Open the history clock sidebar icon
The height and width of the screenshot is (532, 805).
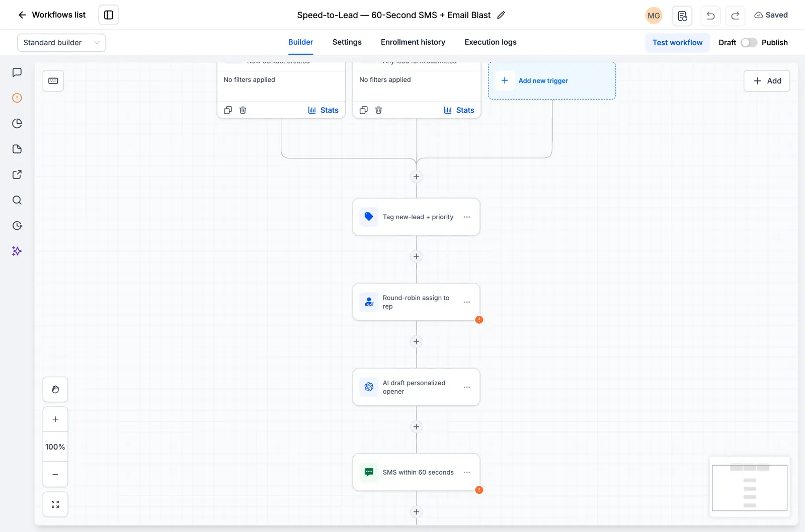coord(17,226)
